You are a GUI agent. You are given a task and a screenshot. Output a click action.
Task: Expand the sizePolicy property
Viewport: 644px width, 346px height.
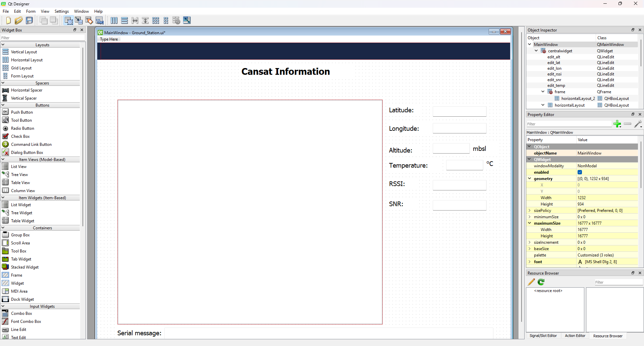click(x=530, y=211)
